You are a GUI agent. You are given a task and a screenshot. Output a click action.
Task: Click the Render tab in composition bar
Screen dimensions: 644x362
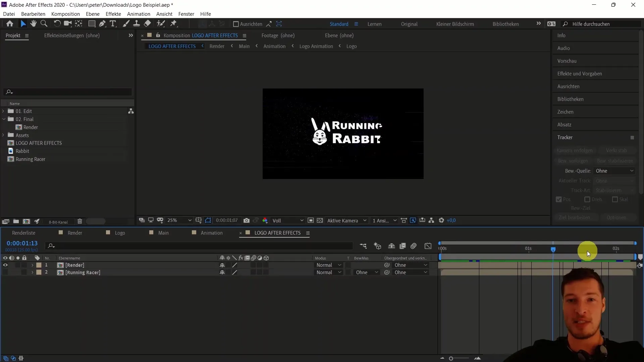[217, 46]
